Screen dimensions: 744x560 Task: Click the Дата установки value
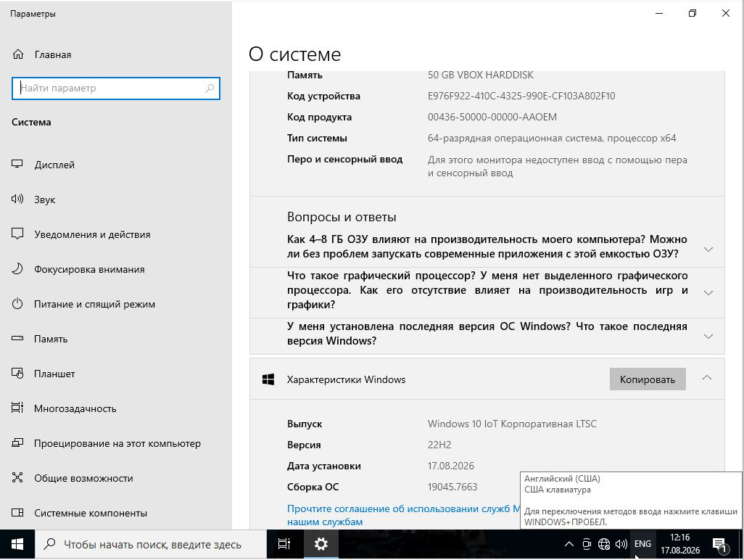click(451, 466)
